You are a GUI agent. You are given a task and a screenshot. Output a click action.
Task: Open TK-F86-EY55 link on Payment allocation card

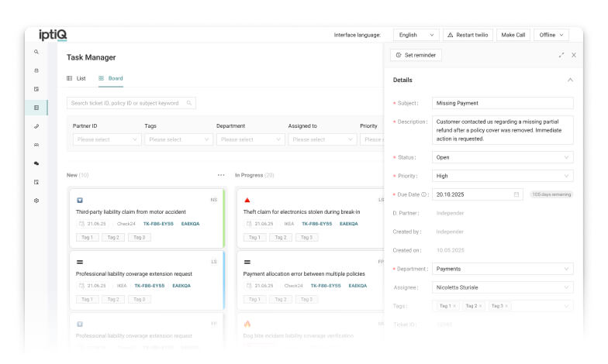click(326, 286)
